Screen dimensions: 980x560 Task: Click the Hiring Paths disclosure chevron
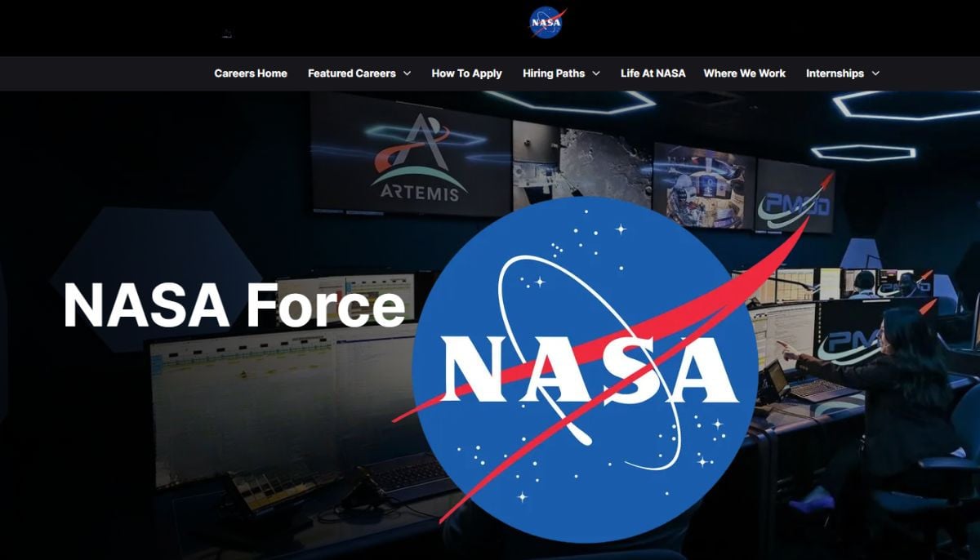pyautogui.click(x=597, y=73)
